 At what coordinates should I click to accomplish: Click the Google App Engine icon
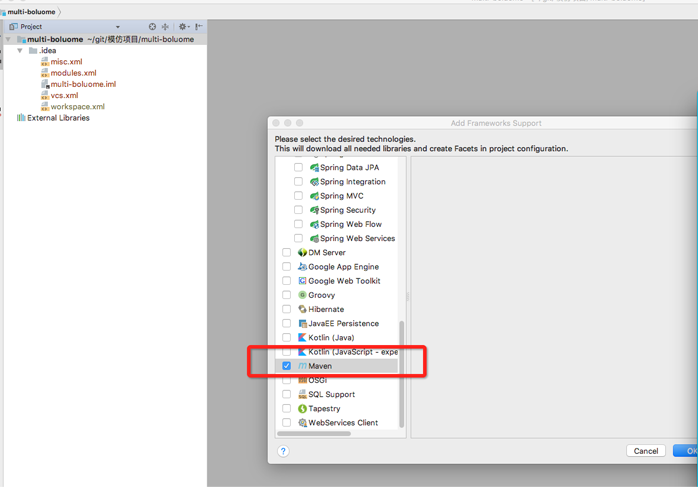[302, 267]
